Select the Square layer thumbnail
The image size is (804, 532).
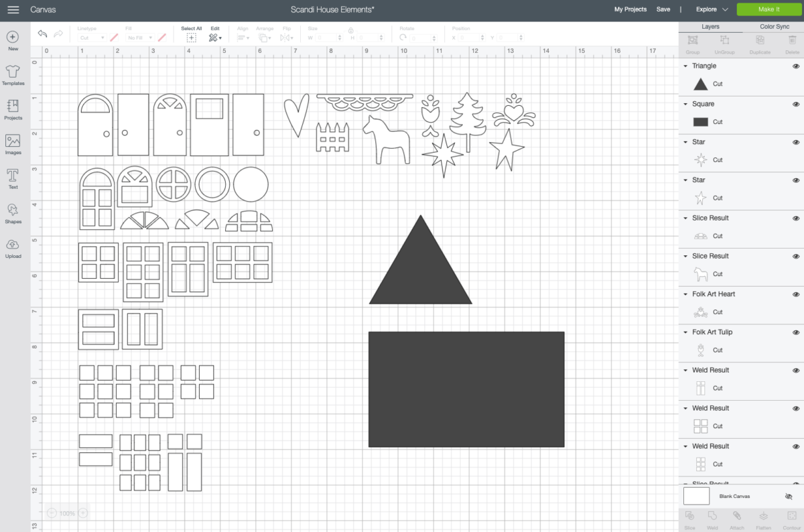[700, 122]
